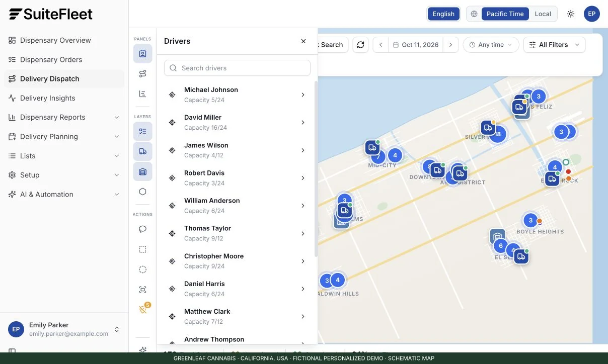Viewport: 608px width, 364px height.
Task: Open the Routes panel icon
Action: (x=142, y=74)
